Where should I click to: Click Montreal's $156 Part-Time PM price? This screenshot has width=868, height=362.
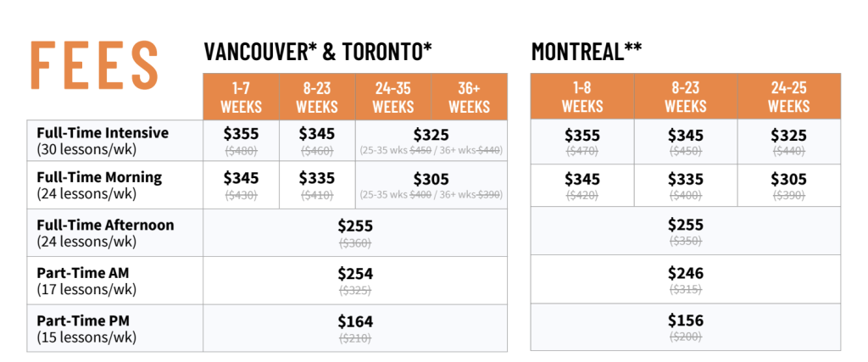click(x=686, y=320)
